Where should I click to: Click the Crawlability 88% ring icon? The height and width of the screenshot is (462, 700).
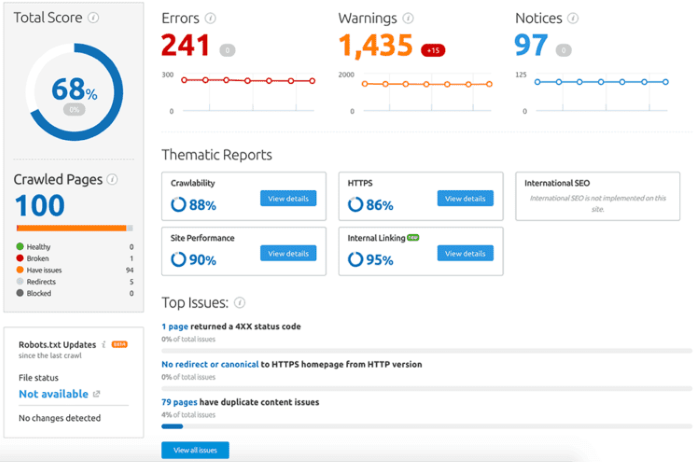click(x=178, y=204)
